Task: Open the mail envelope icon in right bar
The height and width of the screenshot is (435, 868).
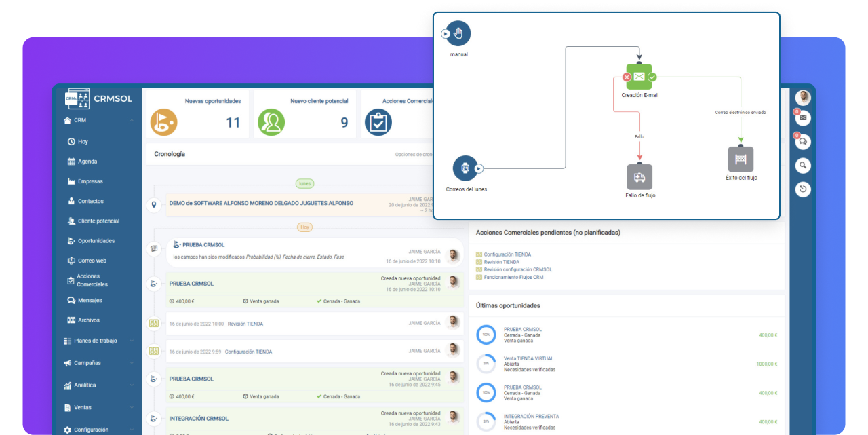Action: click(x=804, y=118)
